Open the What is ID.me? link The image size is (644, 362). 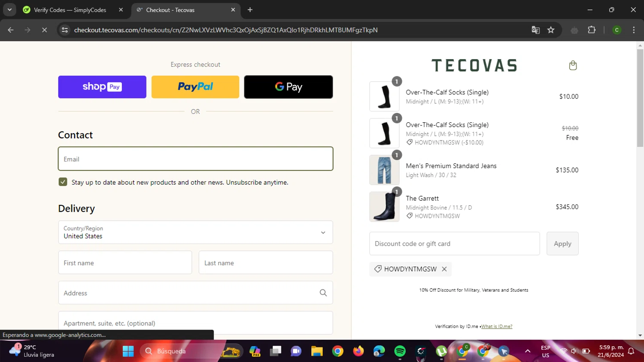[x=497, y=326]
